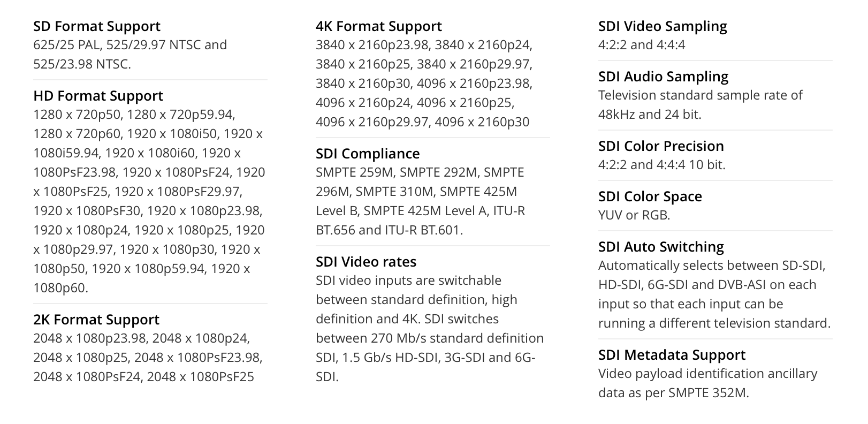
Task: Click the '2048 x 1080PsF24, 2048 x 1080PsF25' line
Action: (143, 377)
